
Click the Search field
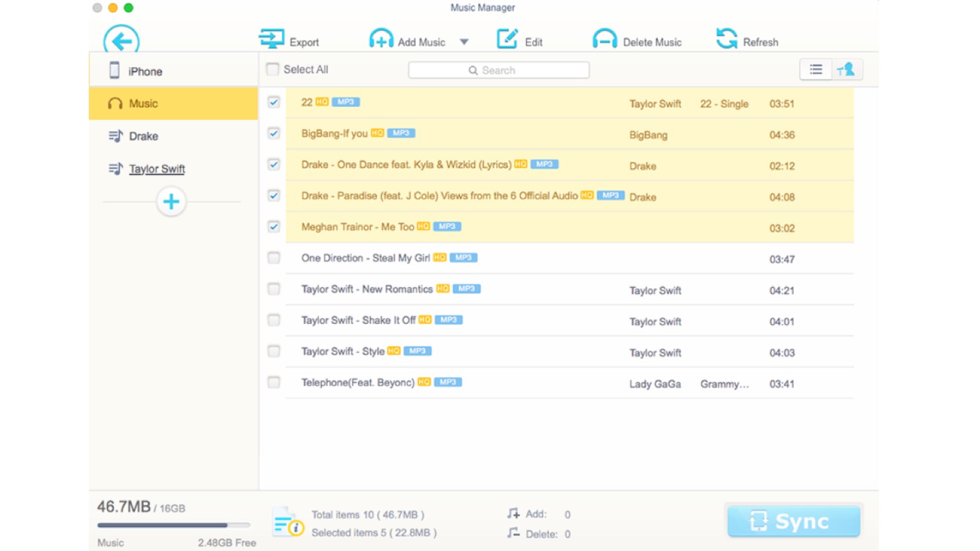(x=499, y=70)
